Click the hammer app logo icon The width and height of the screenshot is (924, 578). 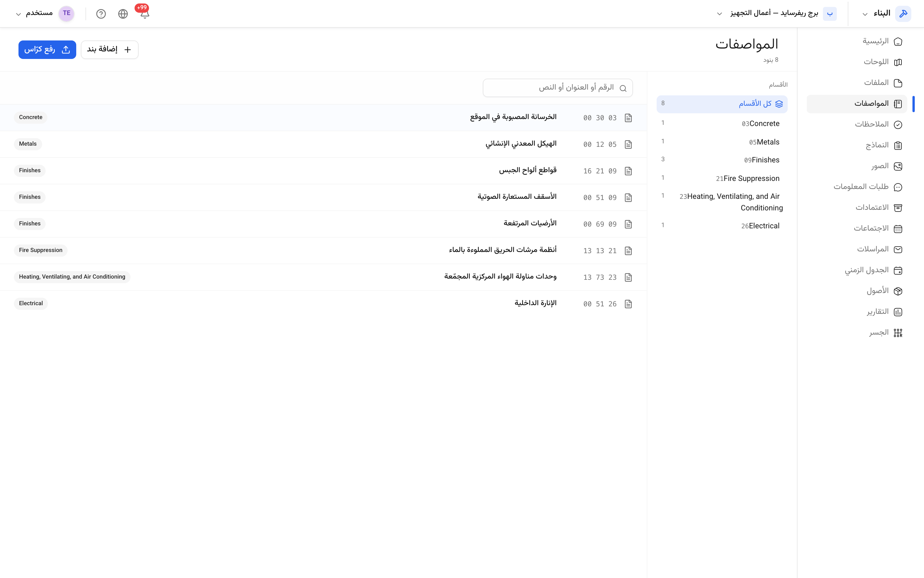[x=903, y=13]
